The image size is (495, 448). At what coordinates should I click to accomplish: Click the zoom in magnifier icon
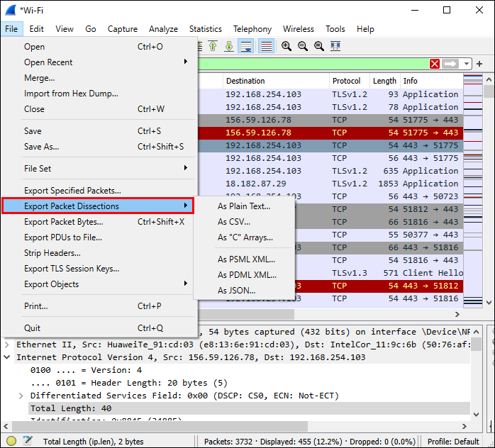pos(287,46)
